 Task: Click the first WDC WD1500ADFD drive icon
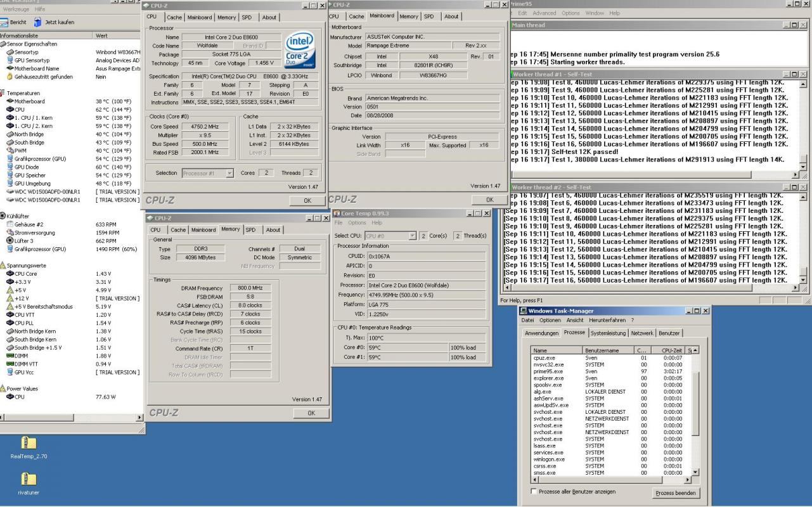(10, 191)
